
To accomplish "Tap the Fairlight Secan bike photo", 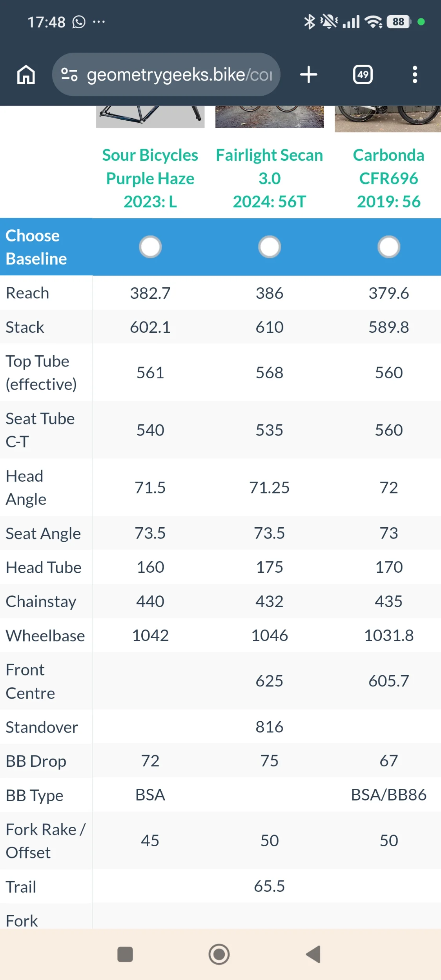I will pyautogui.click(x=270, y=116).
